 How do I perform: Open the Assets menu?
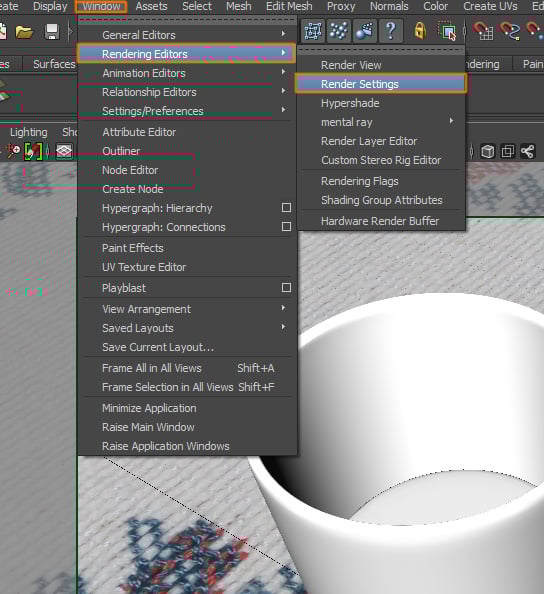point(152,6)
